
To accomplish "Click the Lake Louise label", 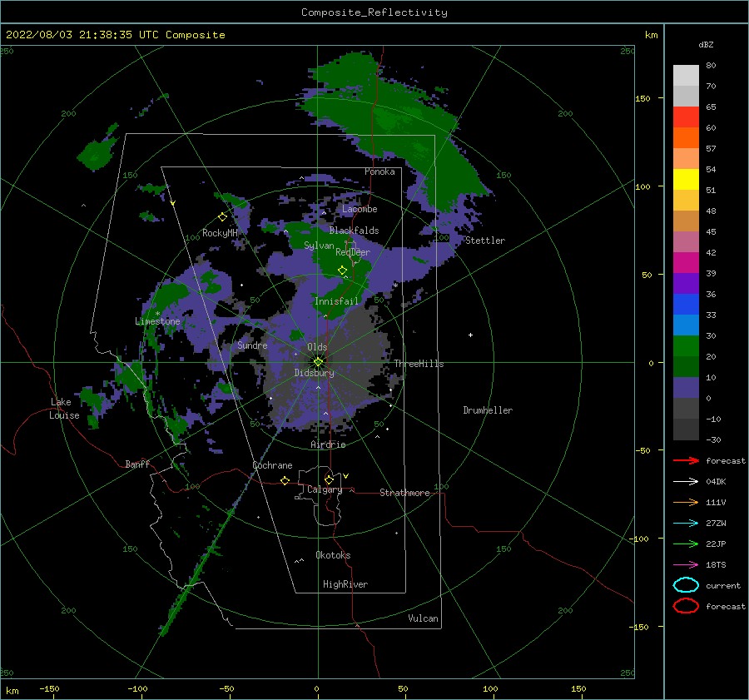I will click(64, 409).
